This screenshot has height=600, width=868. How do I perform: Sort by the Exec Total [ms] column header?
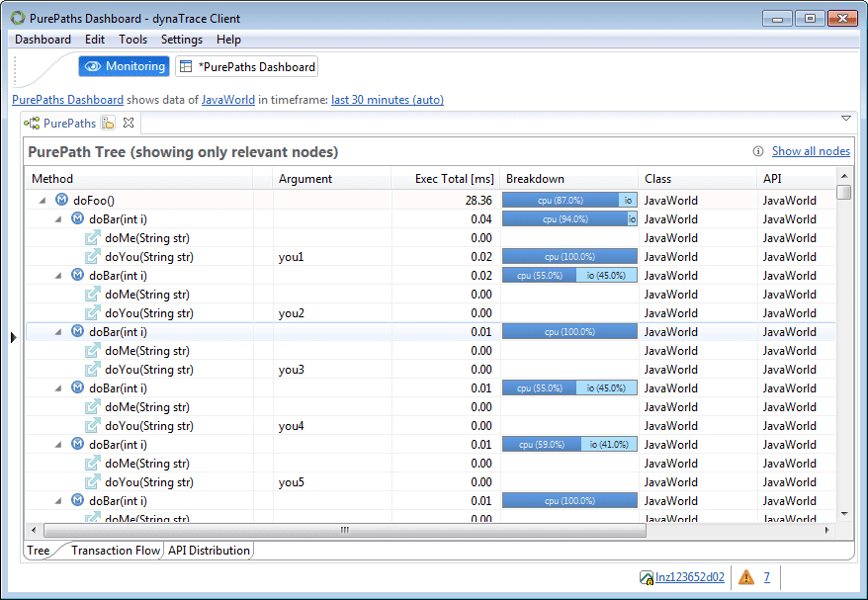[x=446, y=179]
